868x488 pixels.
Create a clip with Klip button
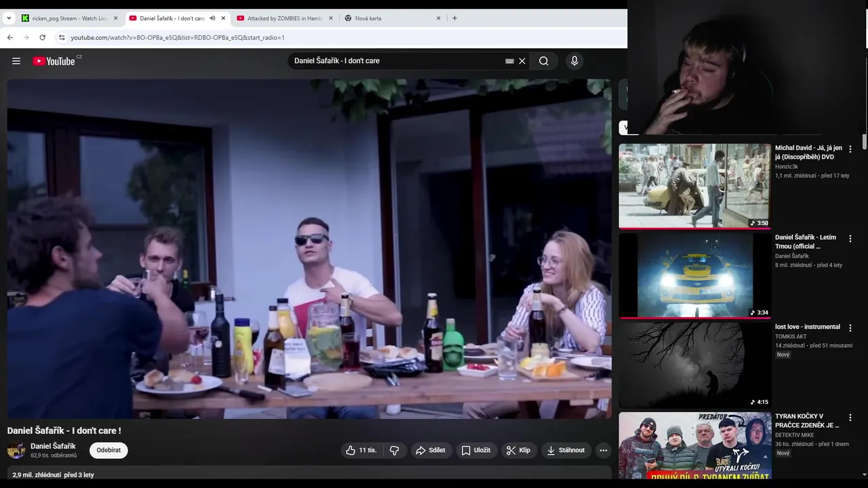pos(519,450)
